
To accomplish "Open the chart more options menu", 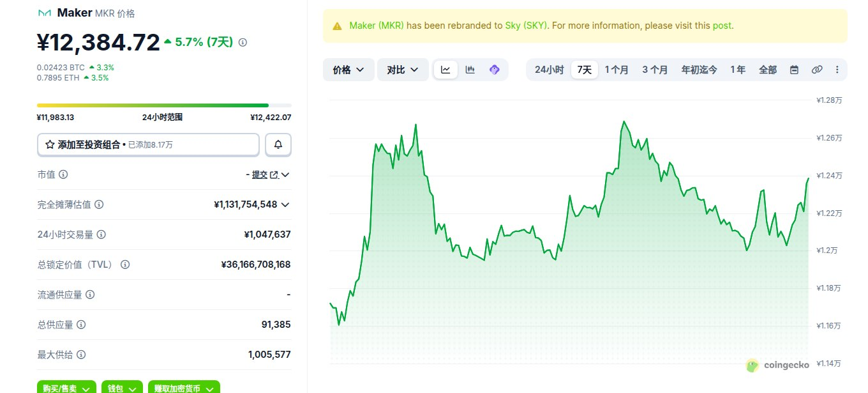I will click(x=837, y=70).
